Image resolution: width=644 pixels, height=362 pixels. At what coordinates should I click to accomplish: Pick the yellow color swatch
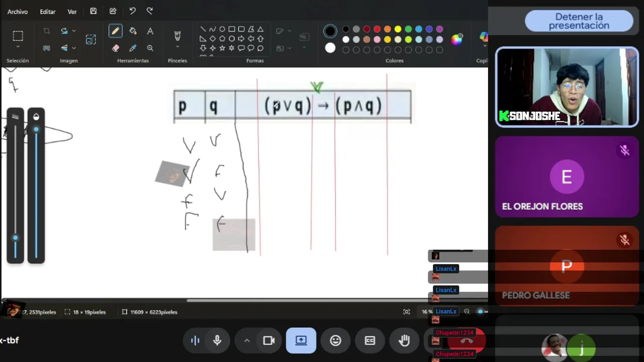[x=398, y=29]
